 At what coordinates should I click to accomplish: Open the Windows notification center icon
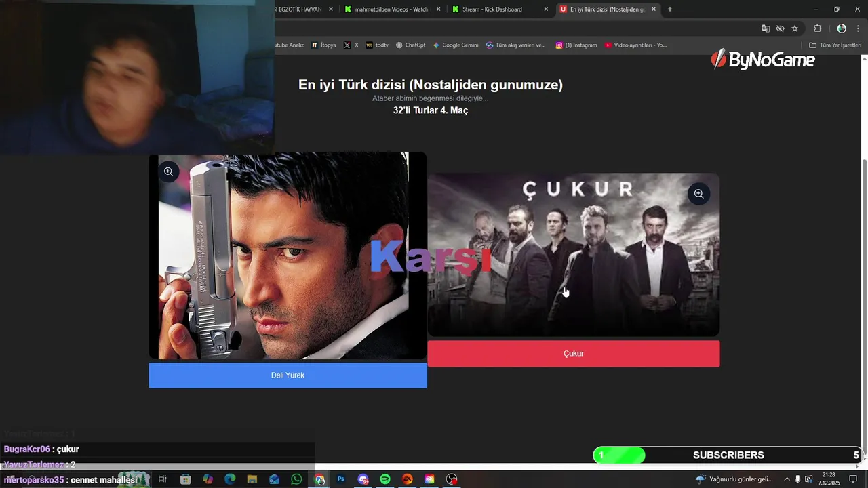coord(853,479)
